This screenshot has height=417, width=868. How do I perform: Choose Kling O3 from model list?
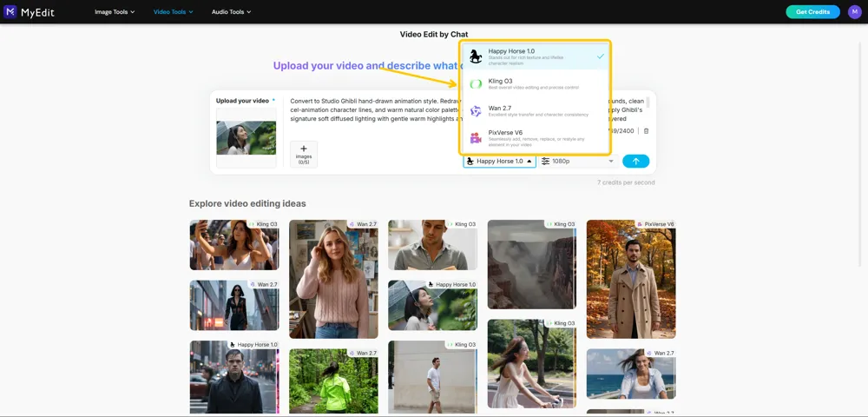coord(535,83)
